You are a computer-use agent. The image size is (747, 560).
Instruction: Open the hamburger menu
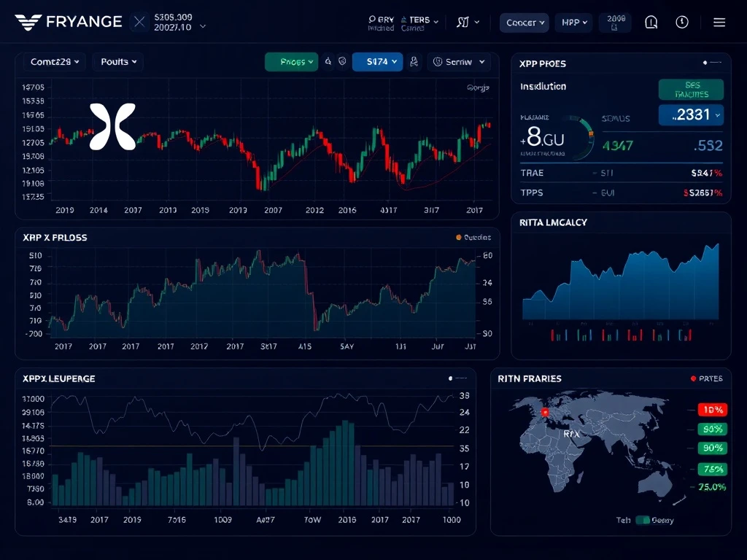pyautogui.click(x=719, y=23)
